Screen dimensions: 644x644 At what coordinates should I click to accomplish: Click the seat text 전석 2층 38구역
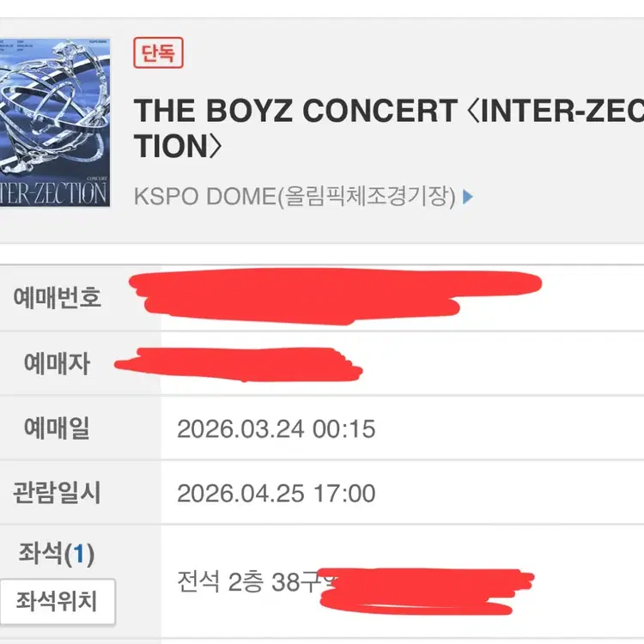tap(245, 583)
